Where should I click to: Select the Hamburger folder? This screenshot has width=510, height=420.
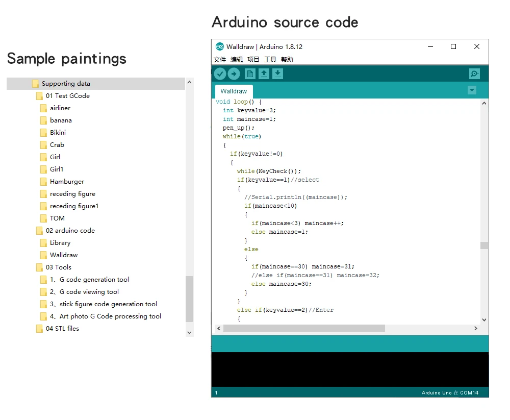tap(67, 182)
